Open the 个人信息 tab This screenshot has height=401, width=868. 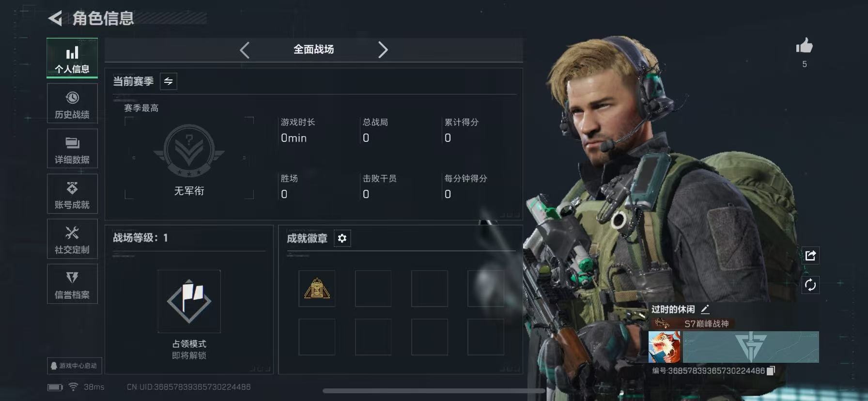click(x=72, y=58)
